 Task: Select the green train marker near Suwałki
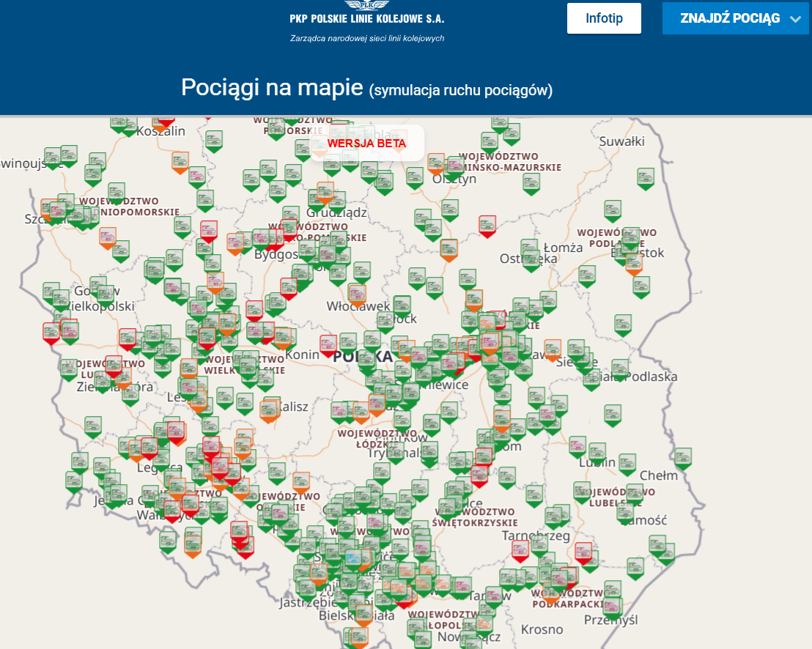pyautogui.click(x=645, y=177)
